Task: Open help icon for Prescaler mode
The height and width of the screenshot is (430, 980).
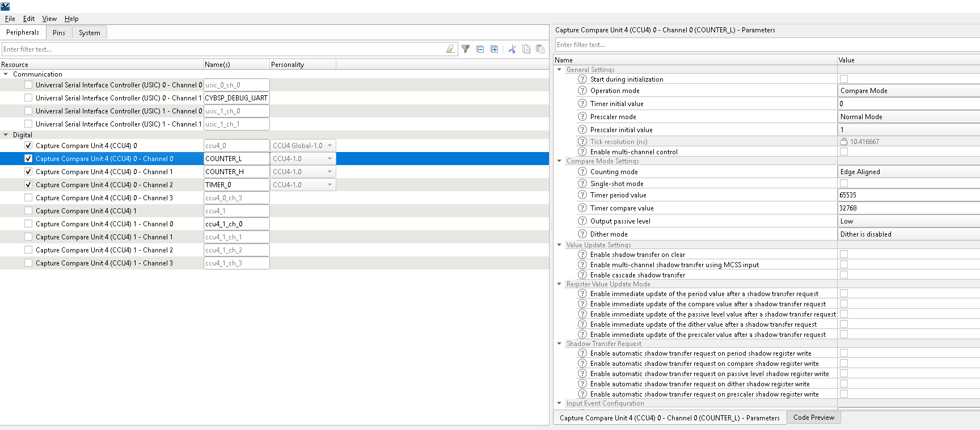Action: (x=582, y=117)
